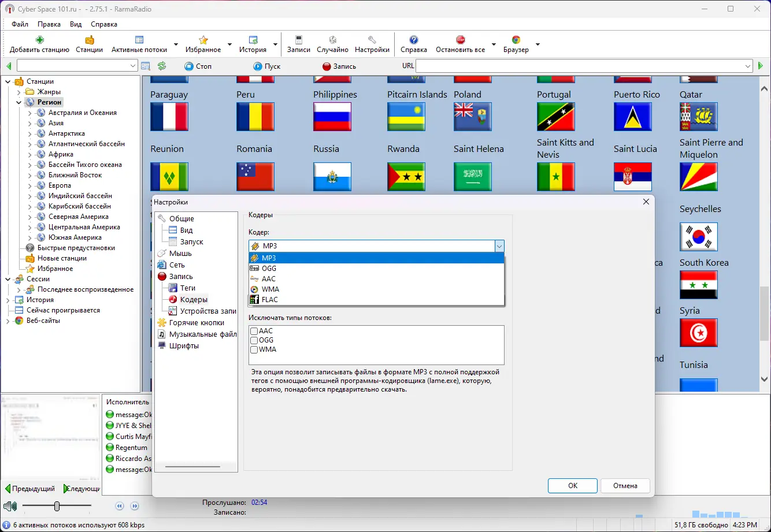Select Шрифты in the settings tree
771x532 pixels.
(184, 345)
